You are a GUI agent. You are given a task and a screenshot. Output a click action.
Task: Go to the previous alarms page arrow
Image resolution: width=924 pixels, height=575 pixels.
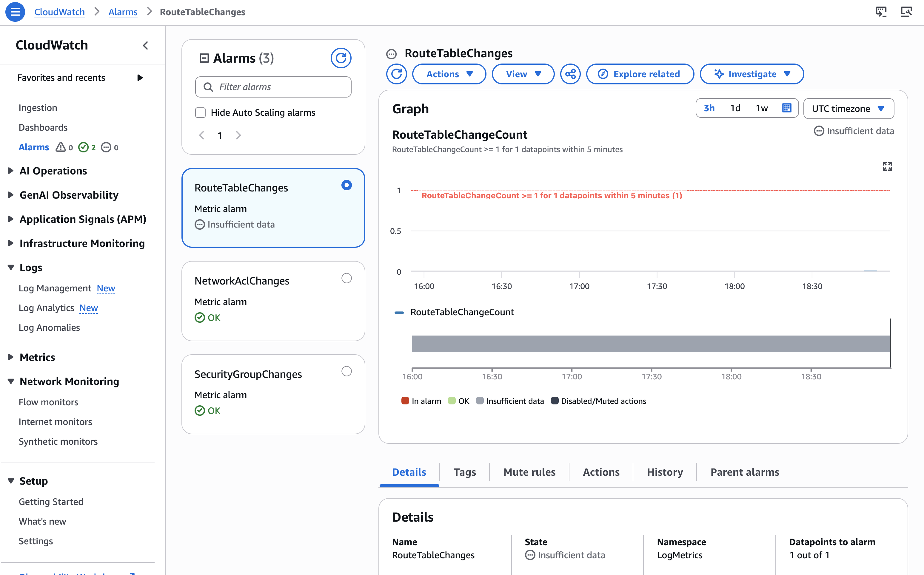pos(202,135)
